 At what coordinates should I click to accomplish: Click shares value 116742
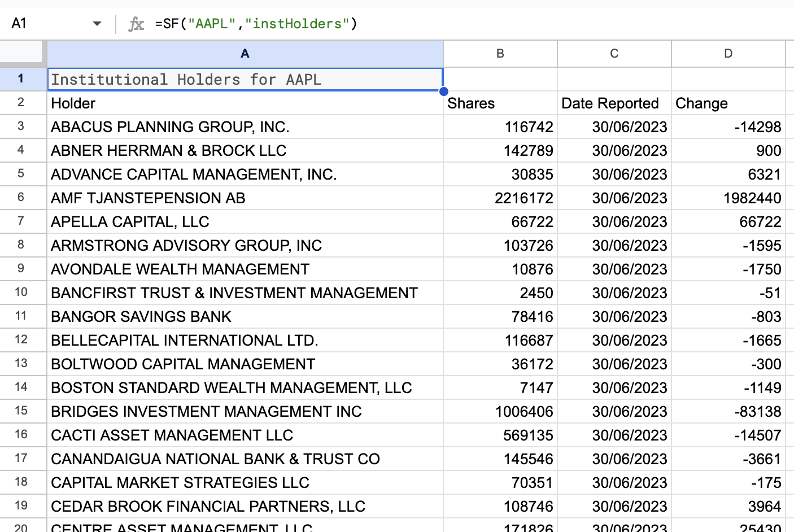500,127
